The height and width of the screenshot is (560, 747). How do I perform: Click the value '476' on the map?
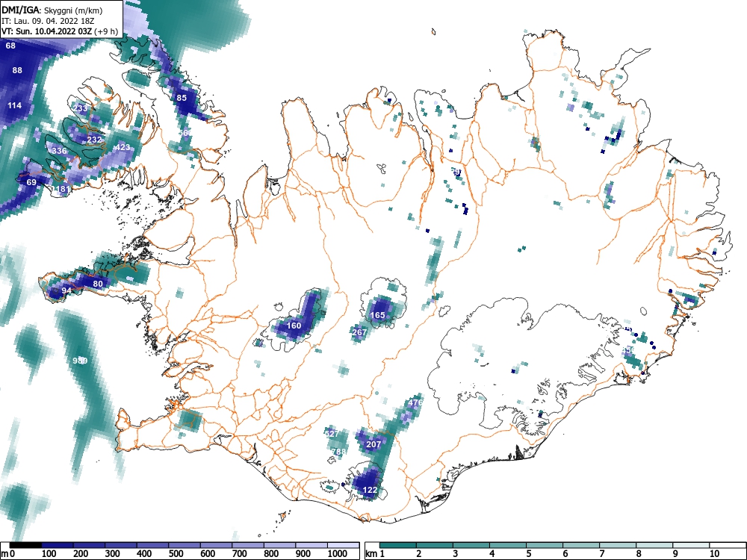(x=415, y=402)
